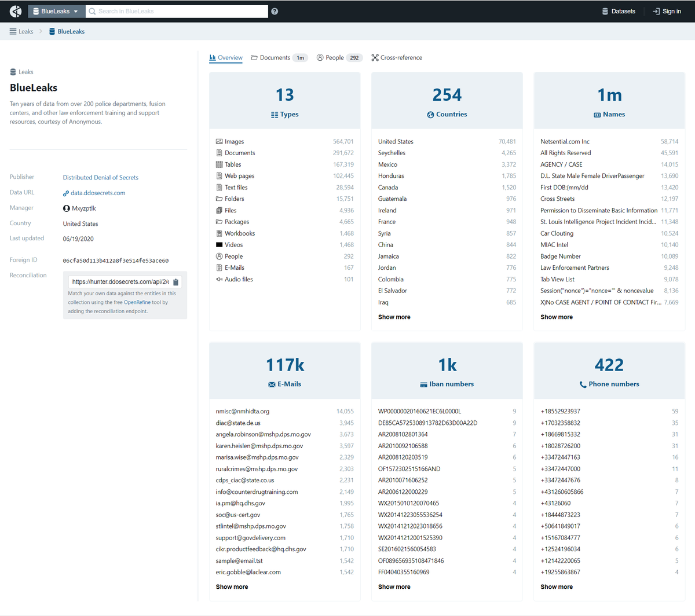Select phone number +18552923937
695x616 pixels.
coord(609,411)
